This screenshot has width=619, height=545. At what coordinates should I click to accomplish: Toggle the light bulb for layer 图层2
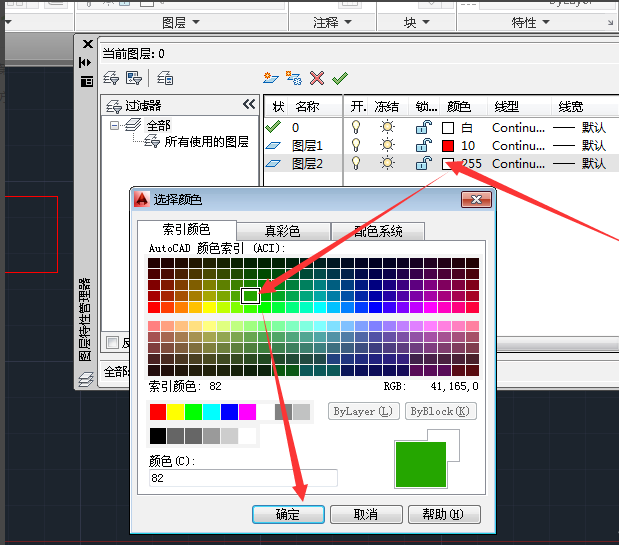tap(356, 163)
